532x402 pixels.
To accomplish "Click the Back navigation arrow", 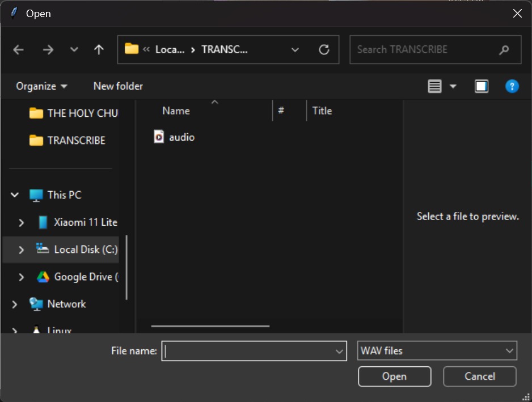I will 19,50.
